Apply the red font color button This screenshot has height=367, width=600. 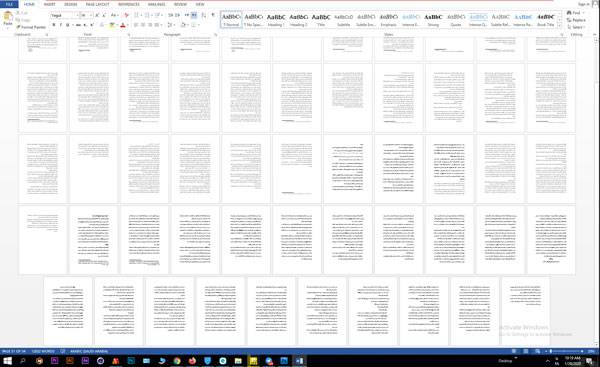122,25
